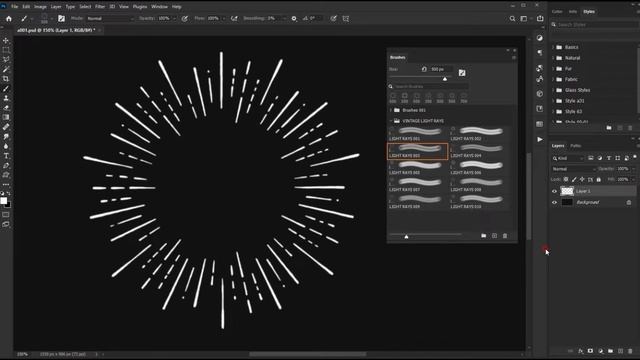The image size is (640, 360).
Task: Create new brush group folder icon
Action: [483, 236]
